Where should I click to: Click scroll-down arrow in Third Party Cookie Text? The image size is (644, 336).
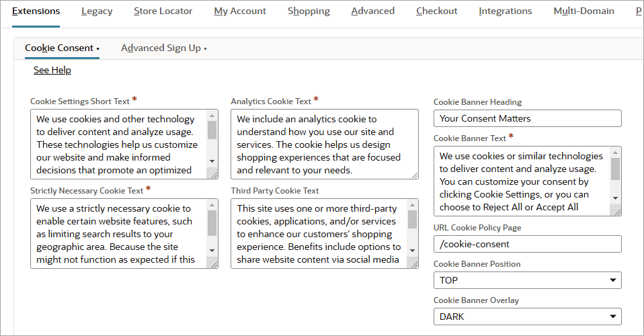click(412, 250)
